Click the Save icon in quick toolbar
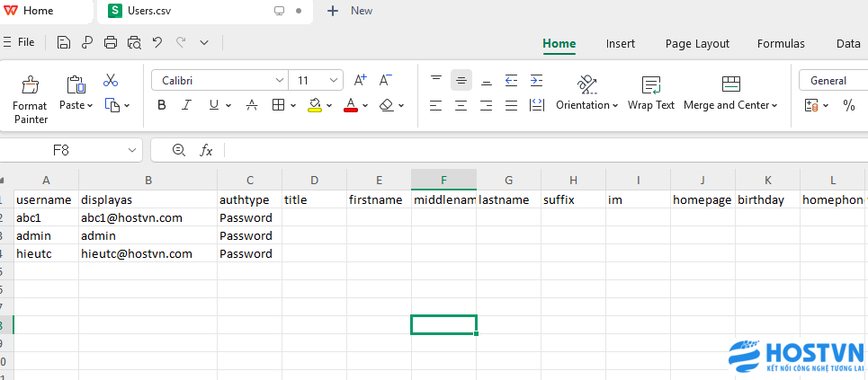The height and width of the screenshot is (380, 868). (x=64, y=42)
